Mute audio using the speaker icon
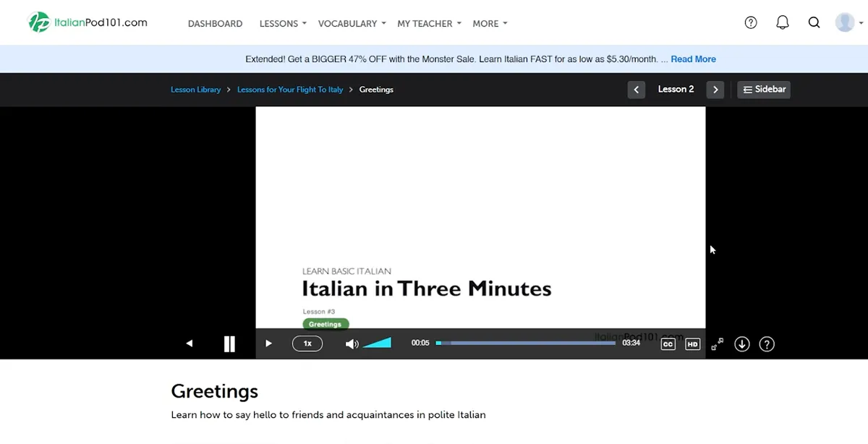Screen dimensions: 868x444 352,343
